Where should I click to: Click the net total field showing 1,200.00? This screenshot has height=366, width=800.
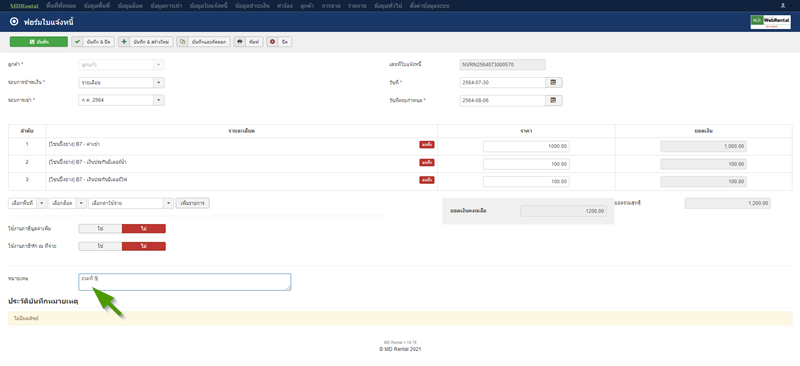coord(728,203)
